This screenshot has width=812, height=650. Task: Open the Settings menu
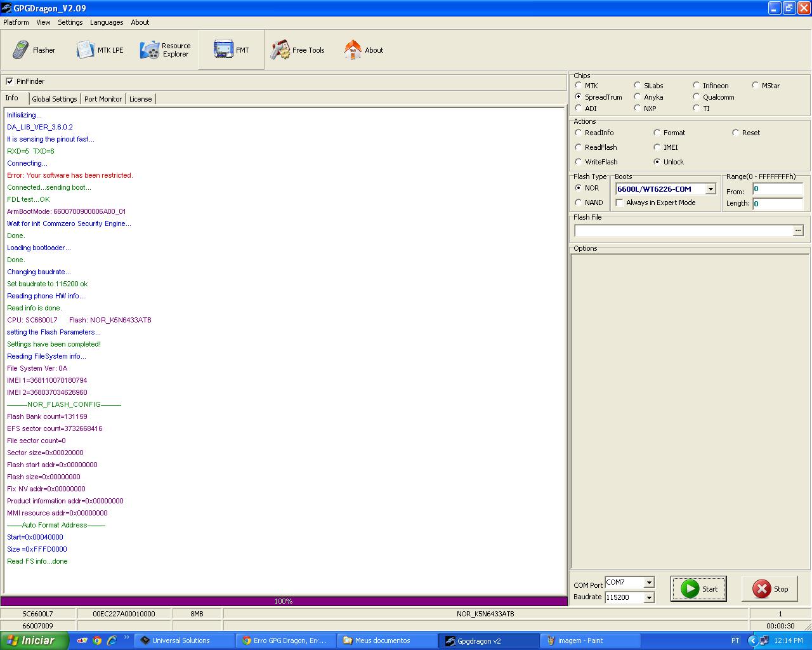coord(70,22)
